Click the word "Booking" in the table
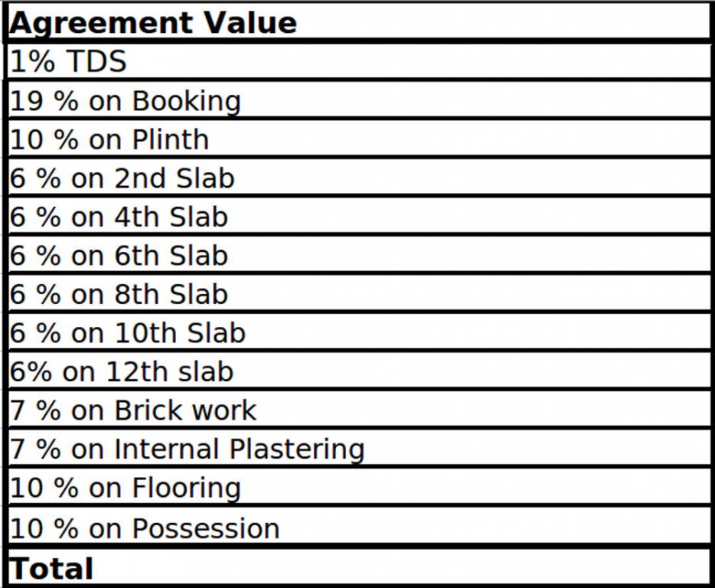 [186, 101]
